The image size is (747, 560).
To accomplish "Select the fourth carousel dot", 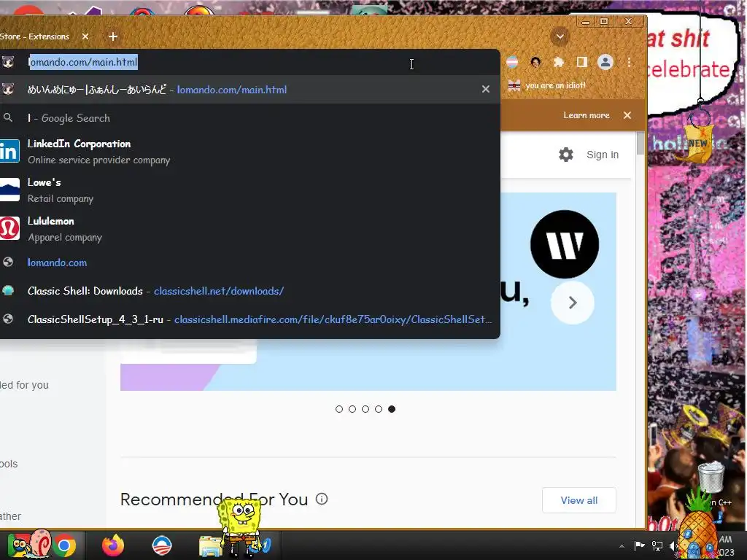I will 379,409.
